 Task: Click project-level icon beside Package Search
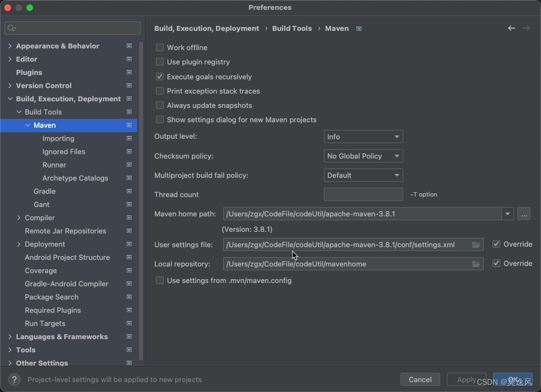129,297
